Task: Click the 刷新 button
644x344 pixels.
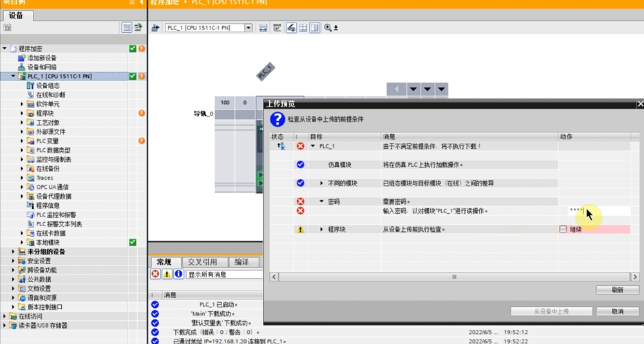Action: pyautogui.click(x=617, y=291)
